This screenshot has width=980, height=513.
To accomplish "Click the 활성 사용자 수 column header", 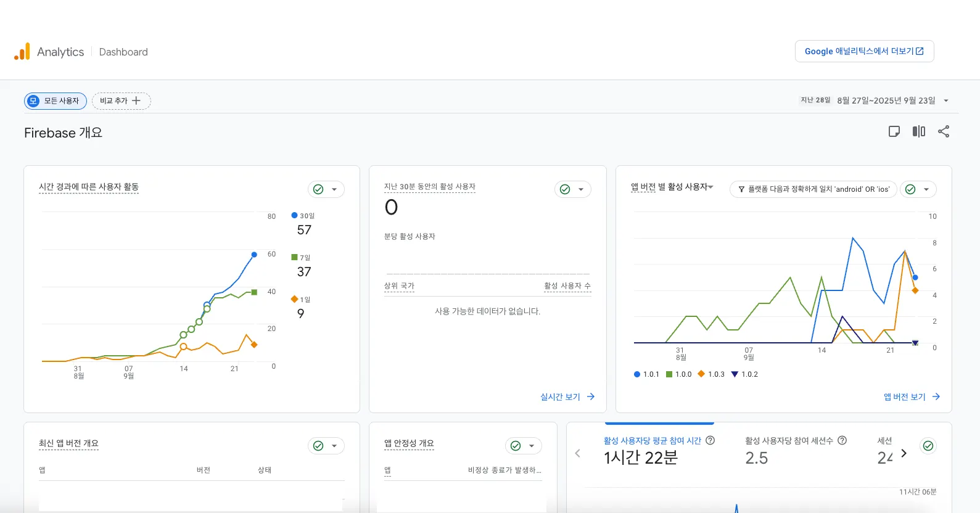I will click(567, 286).
